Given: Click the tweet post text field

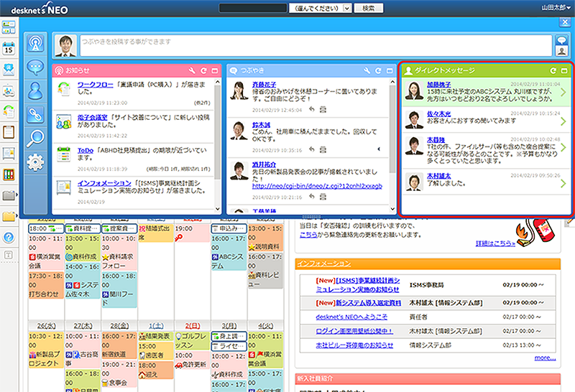Looking at the screenshot, I should (x=315, y=45).
